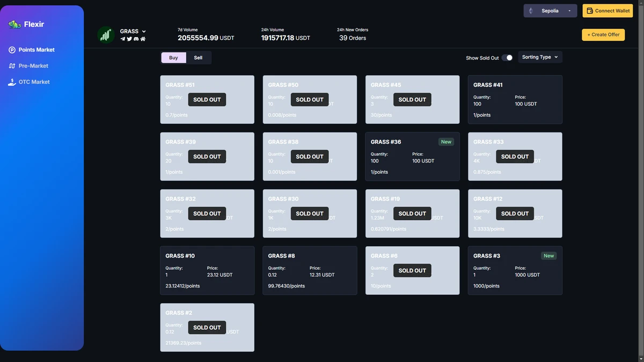Switch to the Sell tab
Screen dimensions: 644x362
pyautogui.click(x=198, y=58)
